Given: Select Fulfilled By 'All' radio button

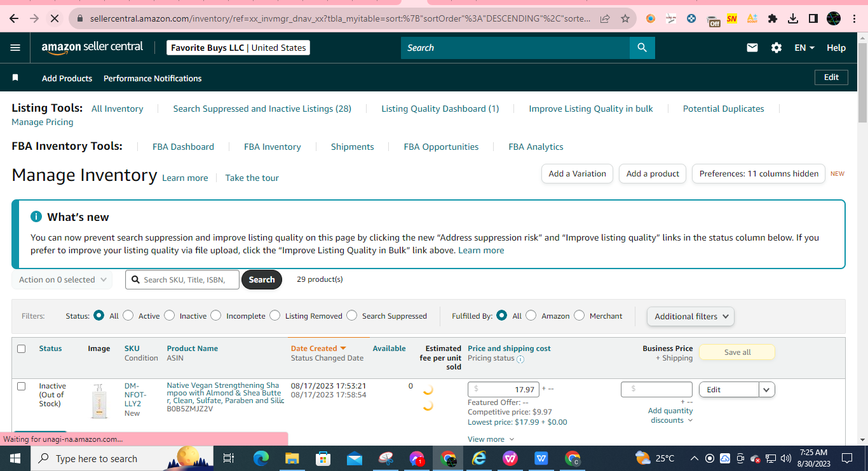Looking at the screenshot, I should tap(502, 315).
